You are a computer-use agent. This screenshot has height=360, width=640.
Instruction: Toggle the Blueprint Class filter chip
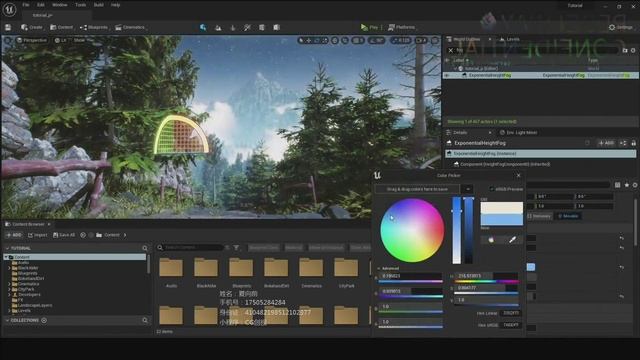point(264,247)
